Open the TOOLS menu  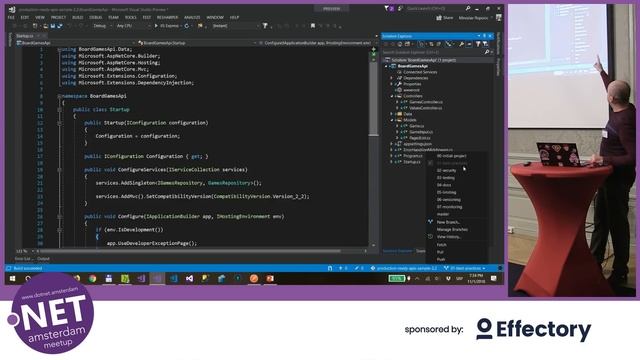[x=131, y=18]
